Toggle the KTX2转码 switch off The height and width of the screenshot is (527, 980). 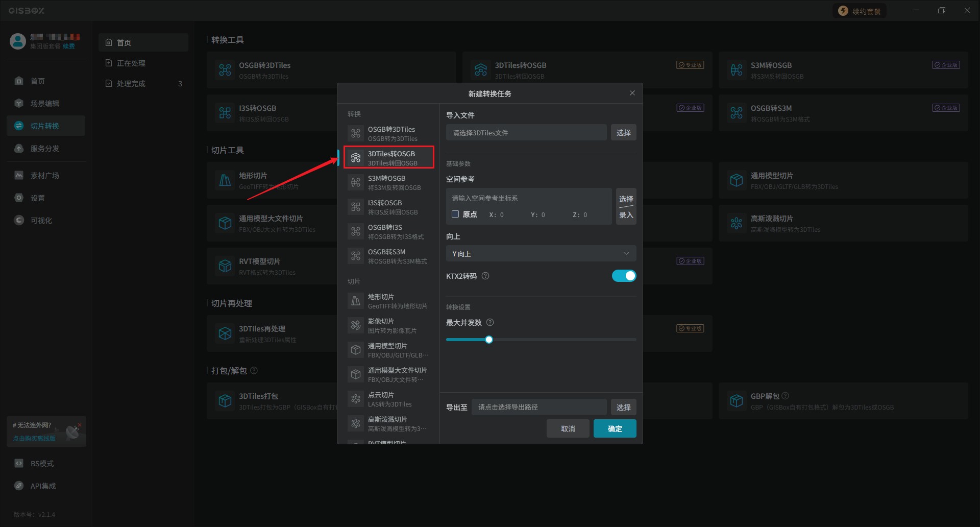pos(624,276)
